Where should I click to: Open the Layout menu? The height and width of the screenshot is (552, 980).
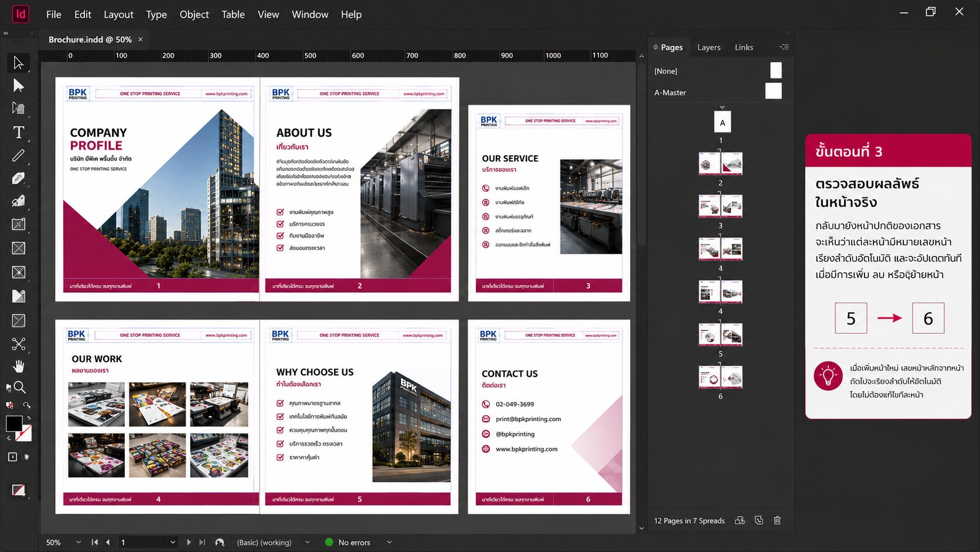118,14
